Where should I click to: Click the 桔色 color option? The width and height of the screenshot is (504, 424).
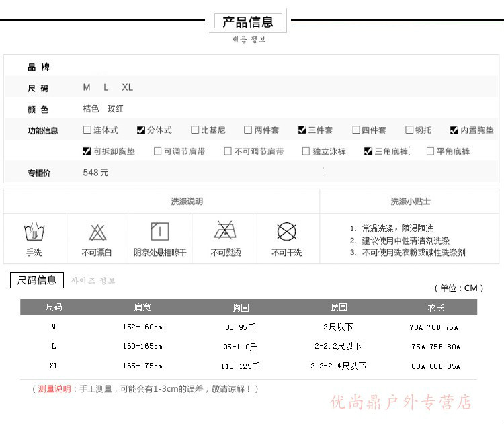(x=91, y=109)
